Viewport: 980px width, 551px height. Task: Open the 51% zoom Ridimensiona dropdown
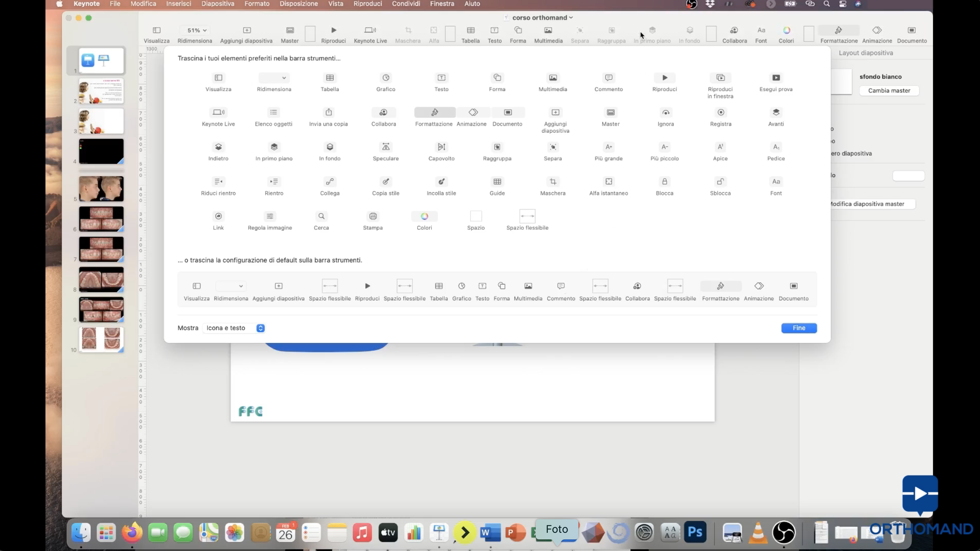pyautogui.click(x=196, y=30)
